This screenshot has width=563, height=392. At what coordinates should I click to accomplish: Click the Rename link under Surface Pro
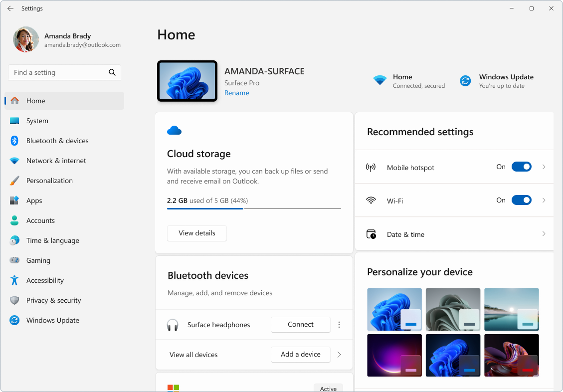(x=236, y=93)
